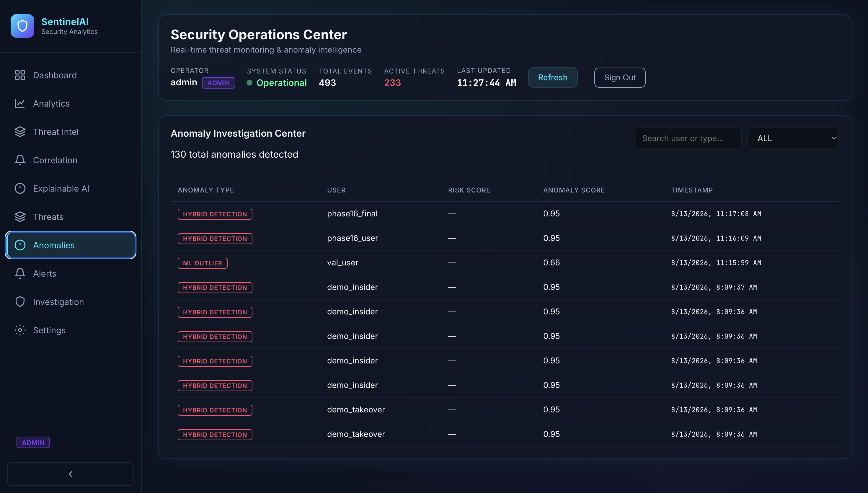Open the Threat Intel section
The image size is (868, 493).
click(x=71, y=132)
